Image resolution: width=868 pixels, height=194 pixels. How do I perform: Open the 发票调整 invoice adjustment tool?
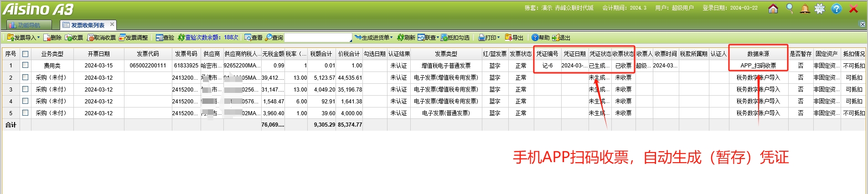pyautogui.click(x=133, y=37)
